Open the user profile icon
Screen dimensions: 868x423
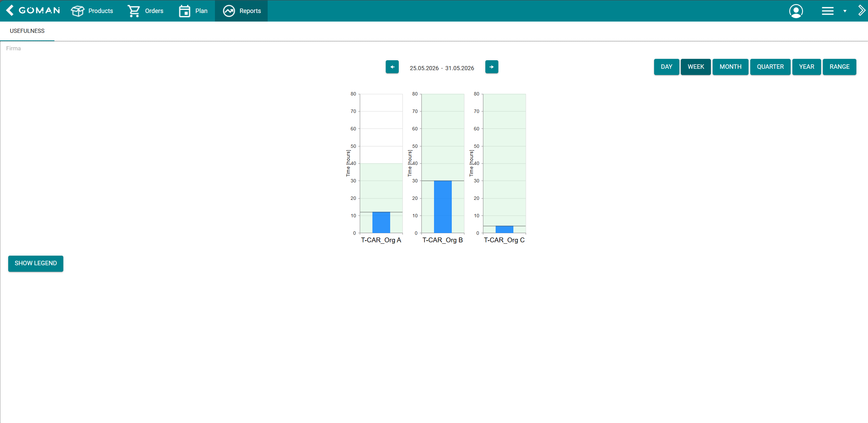pyautogui.click(x=796, y=11)
